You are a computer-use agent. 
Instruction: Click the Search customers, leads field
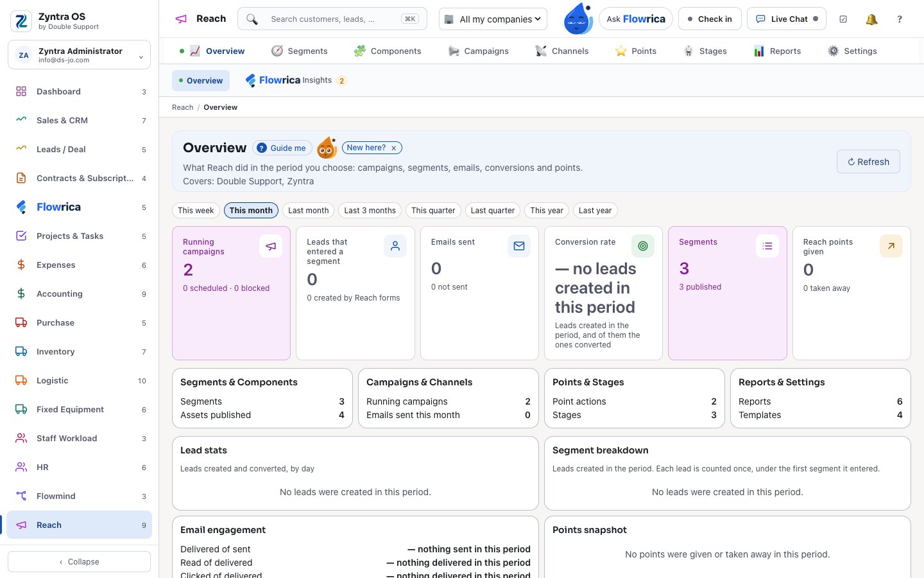pyautogui.click(x=332, y=19)
